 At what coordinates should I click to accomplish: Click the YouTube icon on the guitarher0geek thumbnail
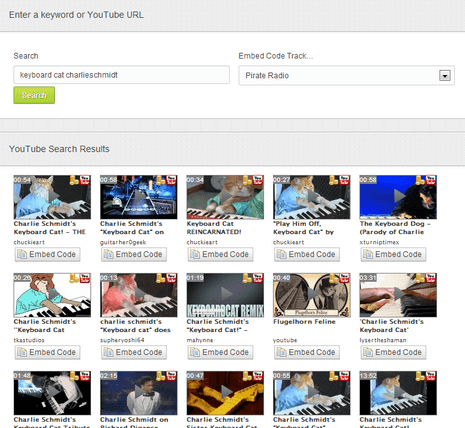point(171,180)
